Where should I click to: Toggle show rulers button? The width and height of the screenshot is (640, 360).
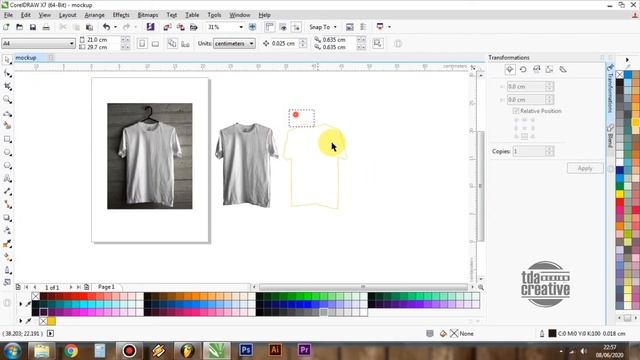(269, 27)
